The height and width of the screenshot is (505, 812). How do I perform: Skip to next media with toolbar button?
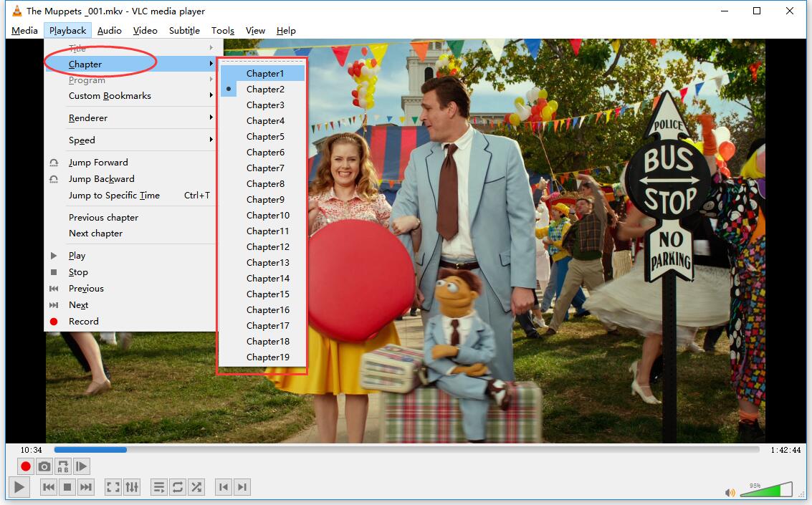coord(86,487)
